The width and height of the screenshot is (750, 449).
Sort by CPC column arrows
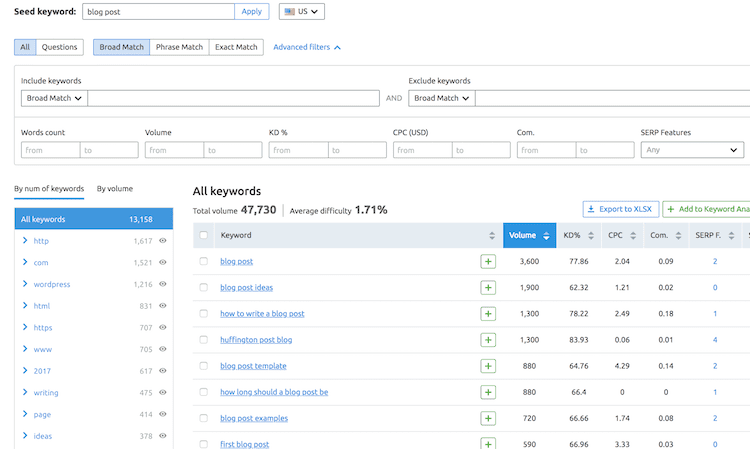tap(633, 235)
